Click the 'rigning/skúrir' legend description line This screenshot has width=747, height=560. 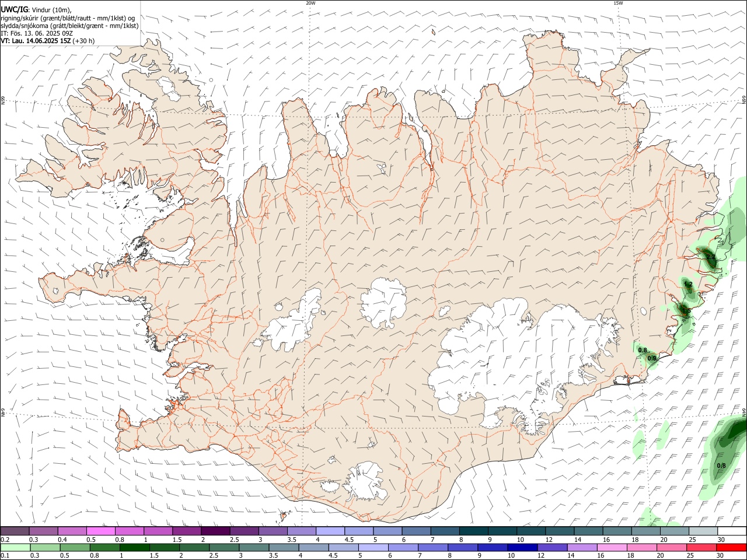[68, 18]
